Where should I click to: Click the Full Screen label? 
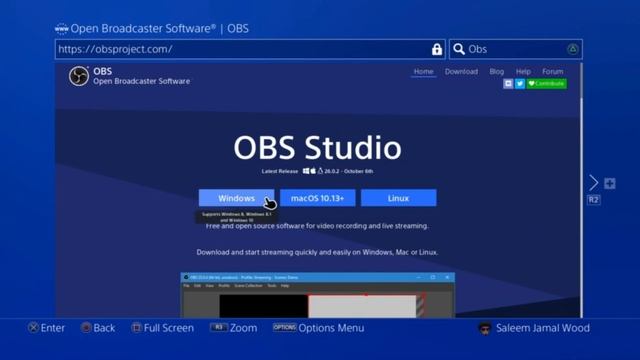(169, 328)
